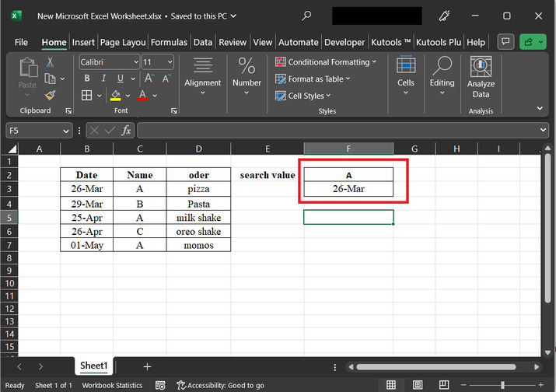
Task: Toggle Italic formatting
Action: (x=104, y=79)
